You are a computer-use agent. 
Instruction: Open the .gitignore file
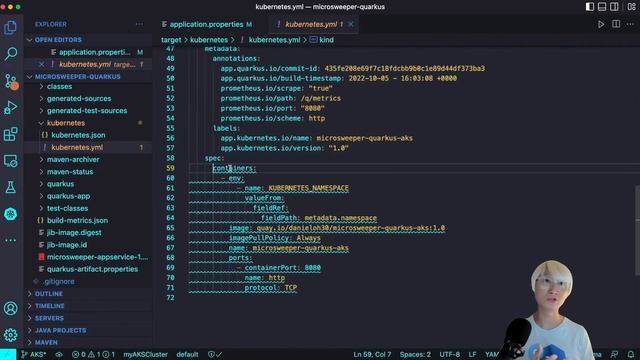59,281
